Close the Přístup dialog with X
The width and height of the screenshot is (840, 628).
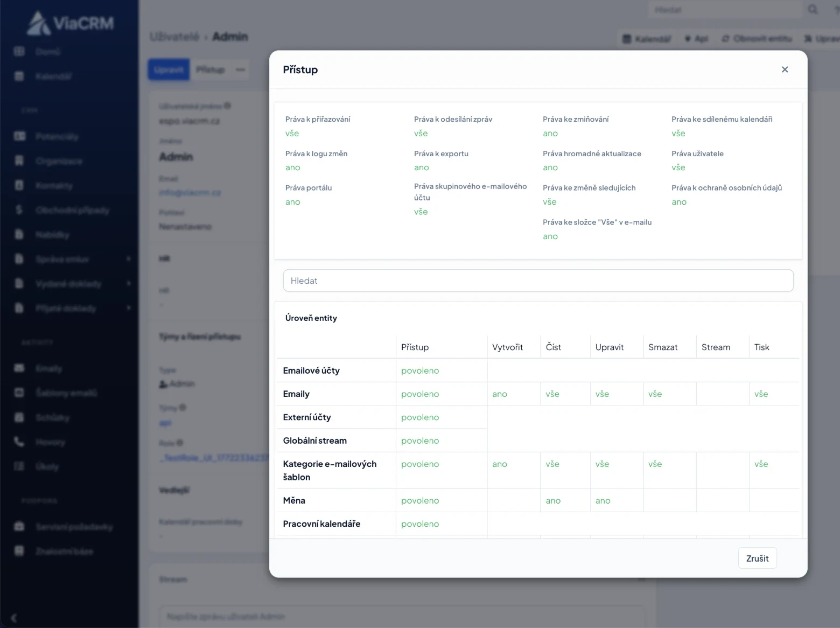[785, 69]
